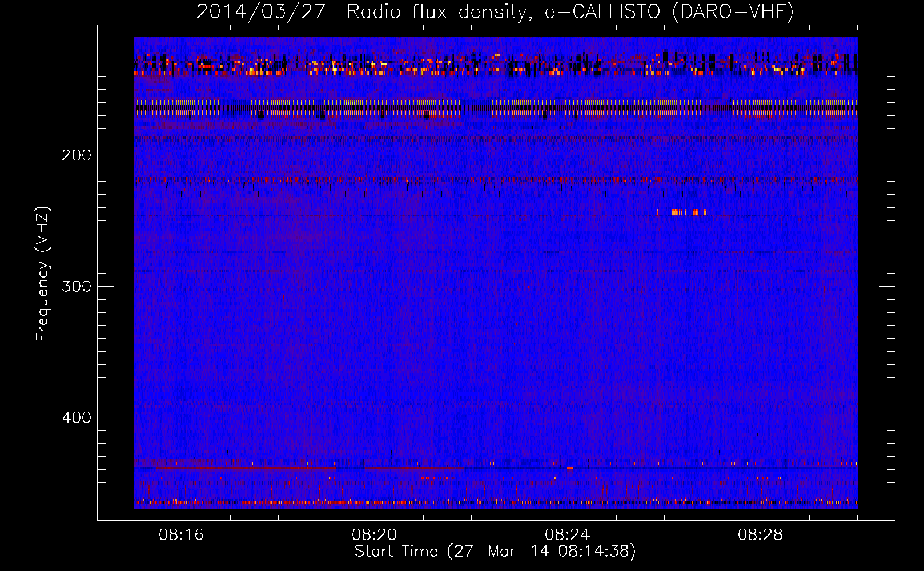Click the 'Frequency (MHZ)' axis label
The width and height of the screenshot is (924, 571).
pyautogui.click(x=43, y=274)
